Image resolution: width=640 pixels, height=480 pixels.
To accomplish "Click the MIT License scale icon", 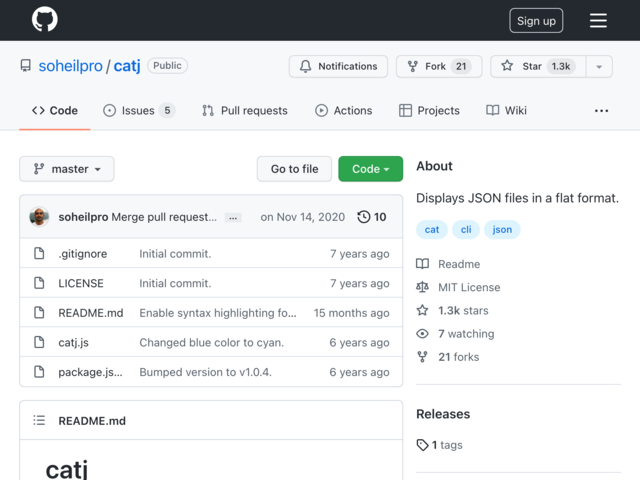I will click(423, 287).
